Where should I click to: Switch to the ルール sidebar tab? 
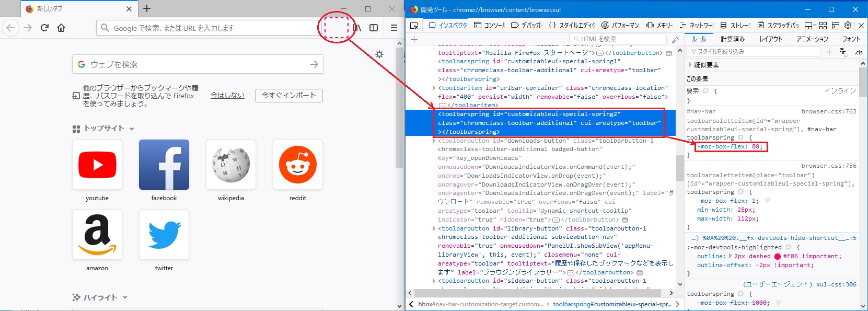tap(699, 39)
